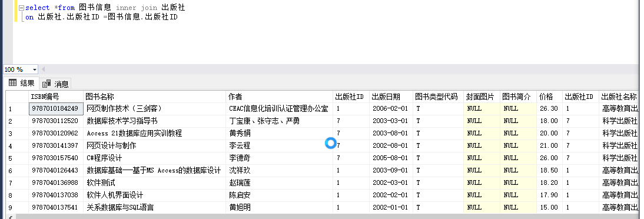
Task: Click the 价格 column header
Action: (549, 97)
